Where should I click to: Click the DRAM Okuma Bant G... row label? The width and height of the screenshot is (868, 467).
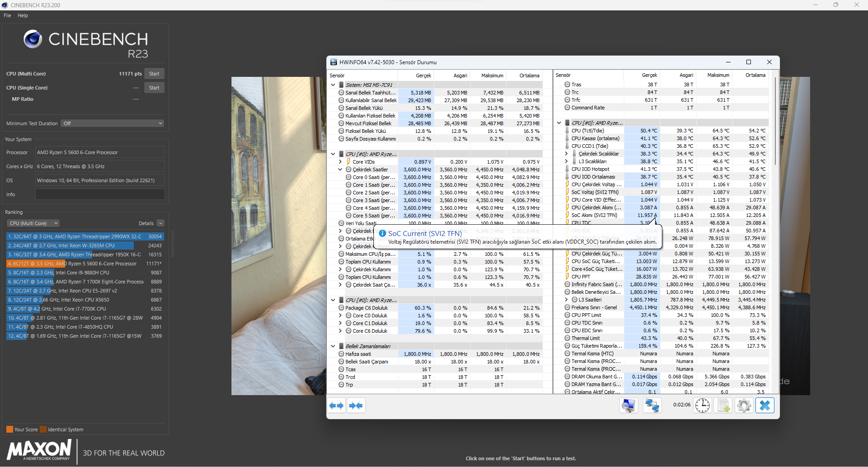point(597,377)
